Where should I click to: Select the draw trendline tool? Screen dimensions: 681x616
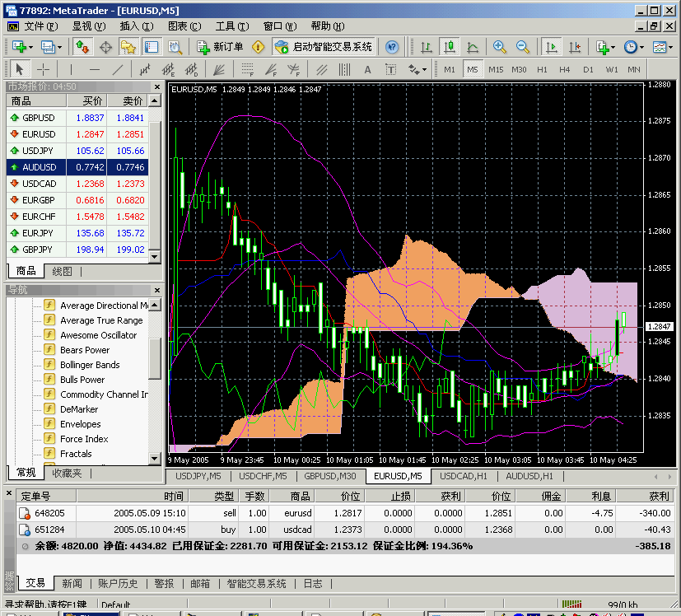point(118,69)
